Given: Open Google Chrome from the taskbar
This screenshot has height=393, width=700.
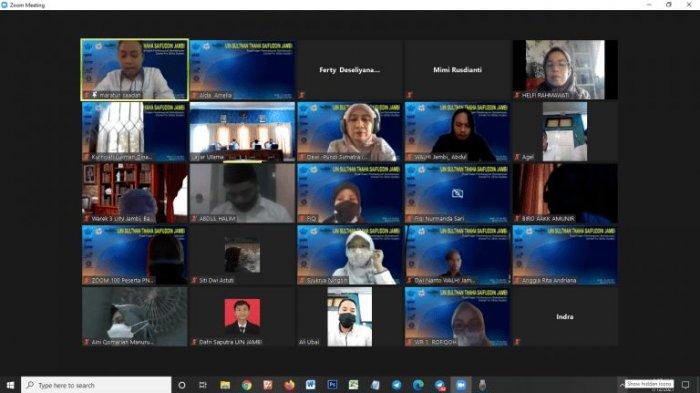Looking at the screenshot, I should point(246,385).
